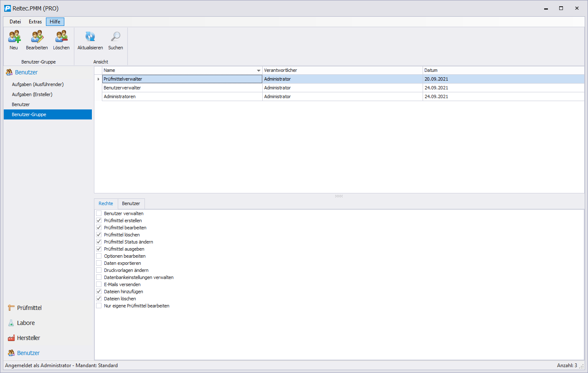The height and width of the screenshot is (373, 588).
Task: Click the Bearbeiten toolbar icon
Action: click(37, 38)
